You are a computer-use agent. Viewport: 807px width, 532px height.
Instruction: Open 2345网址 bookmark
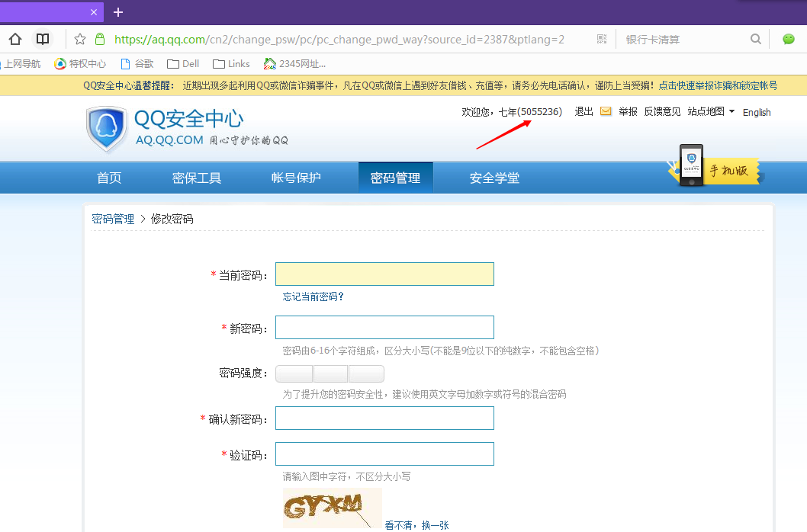(294, 64)
